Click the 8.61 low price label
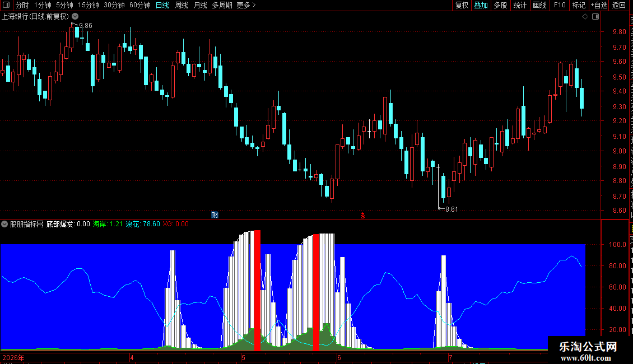The height and width of the screenshot is (364, 633). click(x=452, y=209)
